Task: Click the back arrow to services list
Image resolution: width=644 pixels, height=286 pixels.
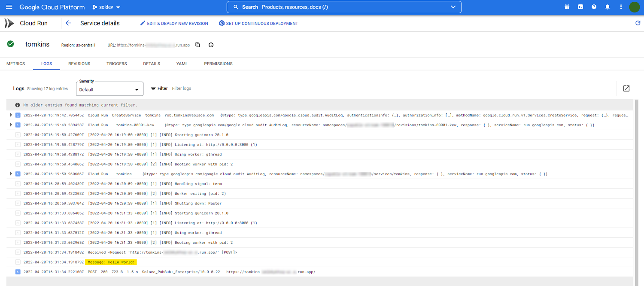Action: [68, 23]
